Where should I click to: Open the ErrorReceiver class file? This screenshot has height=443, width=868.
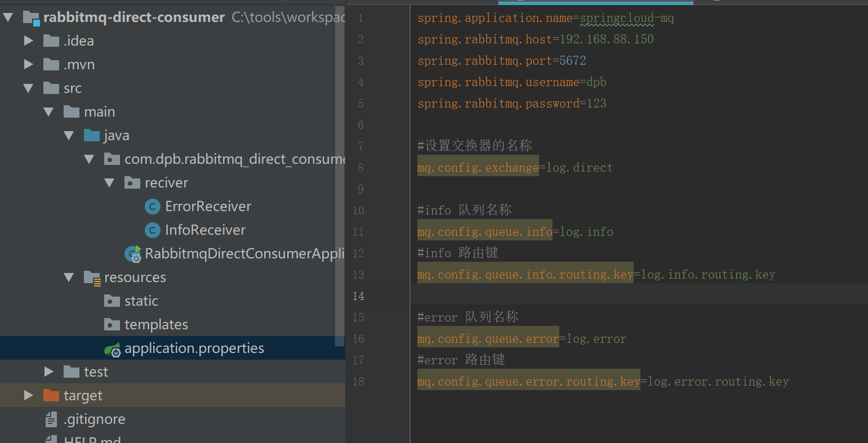[208, 207]
